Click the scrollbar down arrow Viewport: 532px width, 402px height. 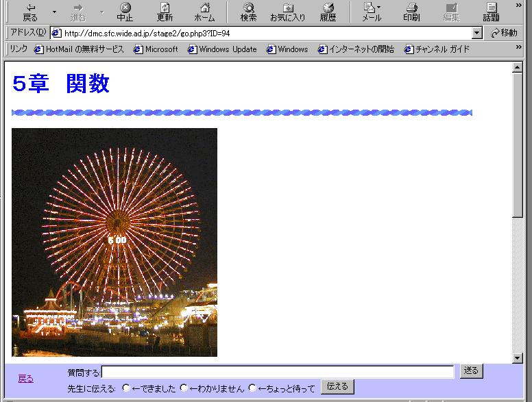click(517, 357)
